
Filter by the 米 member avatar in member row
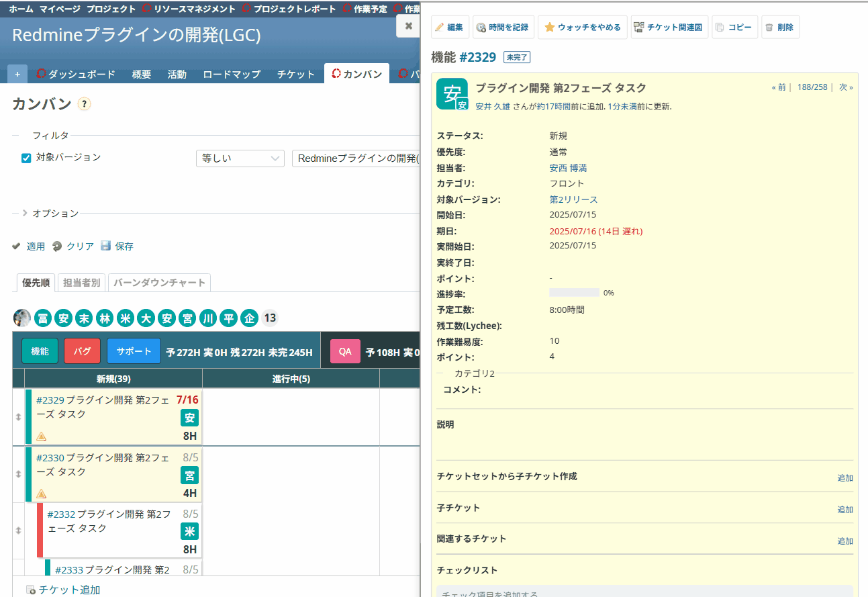tap(126, 318)
